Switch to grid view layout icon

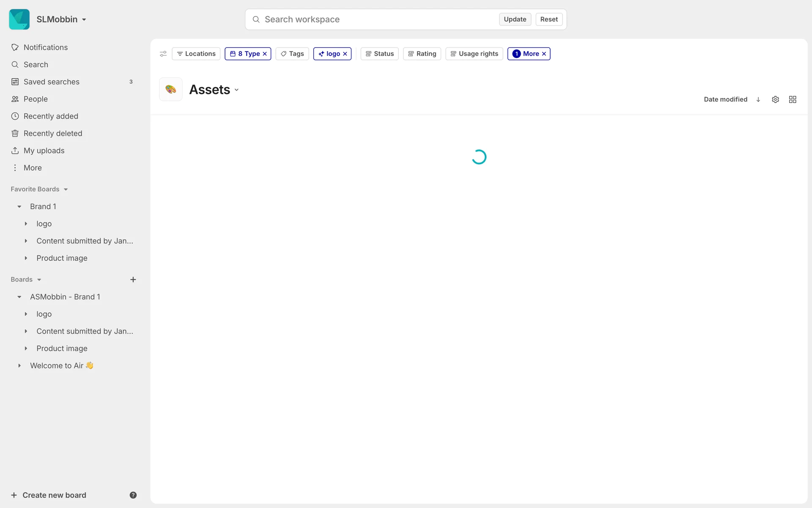pyautogui.click(x=793, y=99)
